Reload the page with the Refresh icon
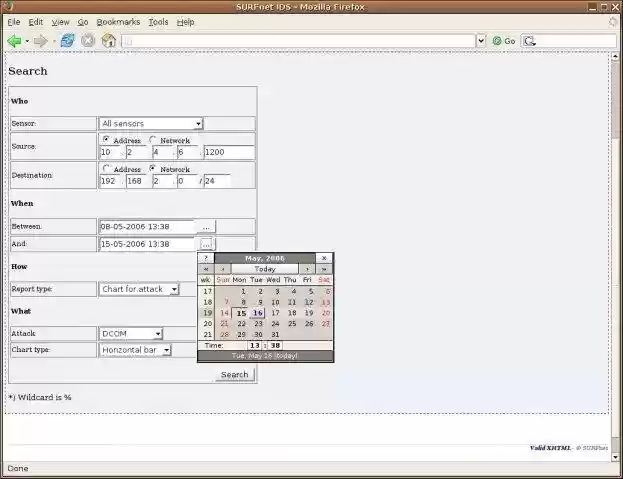Screen dimensions: 623x479 click(67, 41)
